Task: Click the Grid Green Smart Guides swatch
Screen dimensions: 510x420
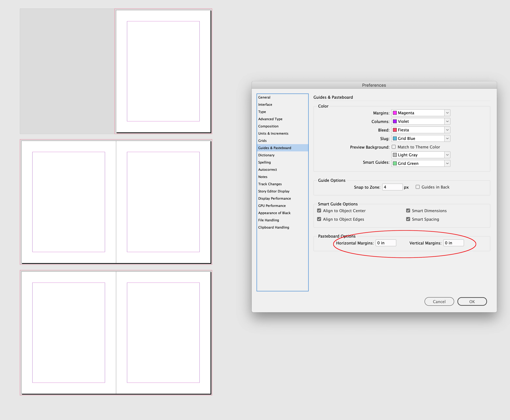Action: click(394, 163)
